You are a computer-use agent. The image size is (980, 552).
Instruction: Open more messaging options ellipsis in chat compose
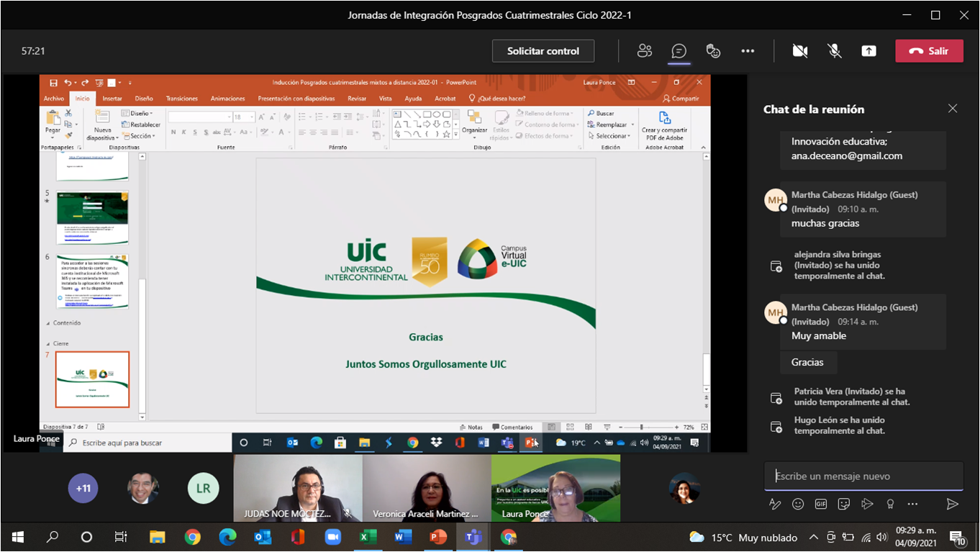(x=913, y=504)
